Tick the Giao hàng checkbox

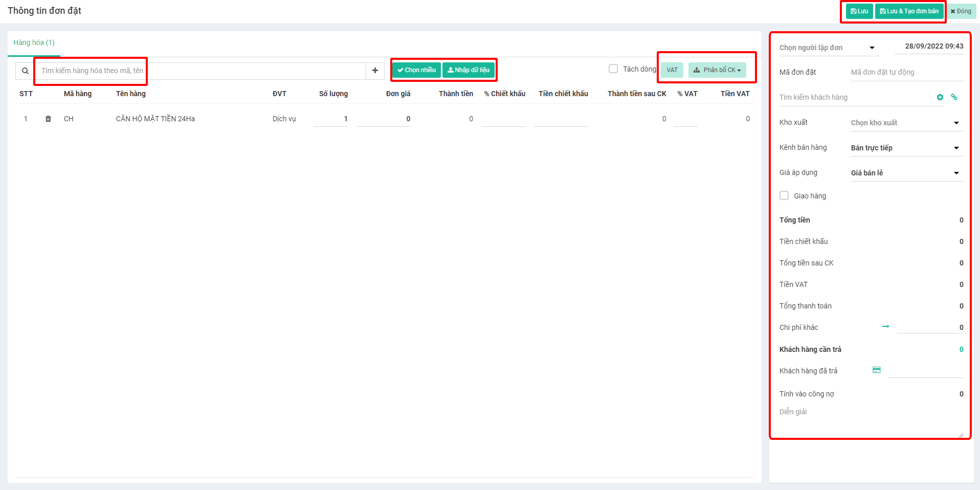[784, 195]
